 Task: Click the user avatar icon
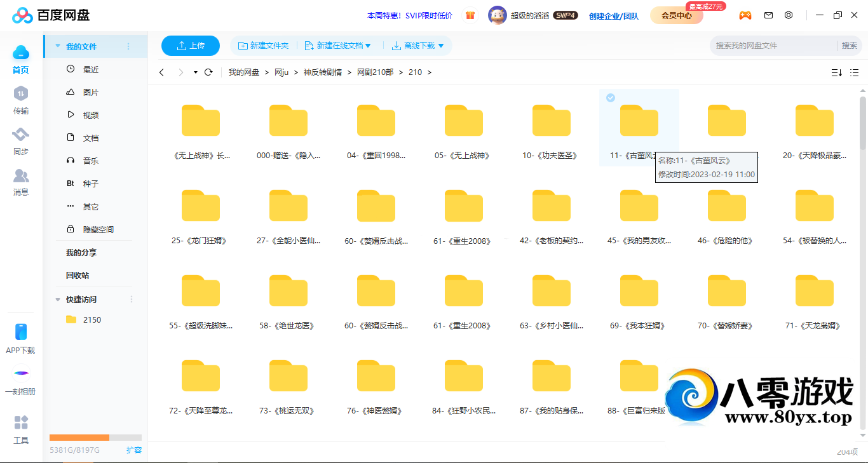[x=498, y=15]
